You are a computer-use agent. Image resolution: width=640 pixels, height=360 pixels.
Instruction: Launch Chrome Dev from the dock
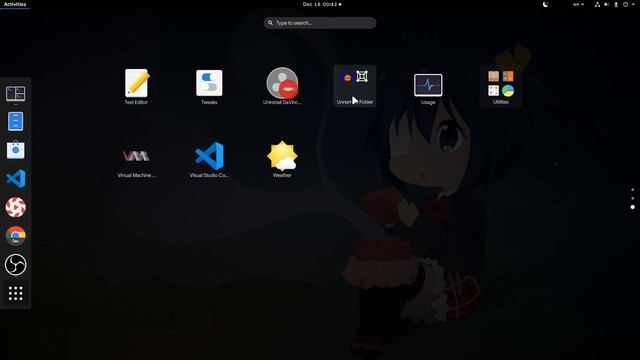pyautogui.click(x=16, y=236)
